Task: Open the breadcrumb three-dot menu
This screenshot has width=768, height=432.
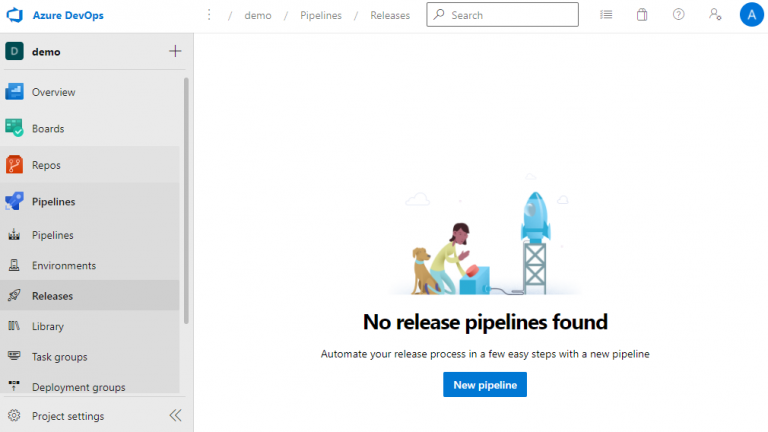Action: (x=208, y=15)
